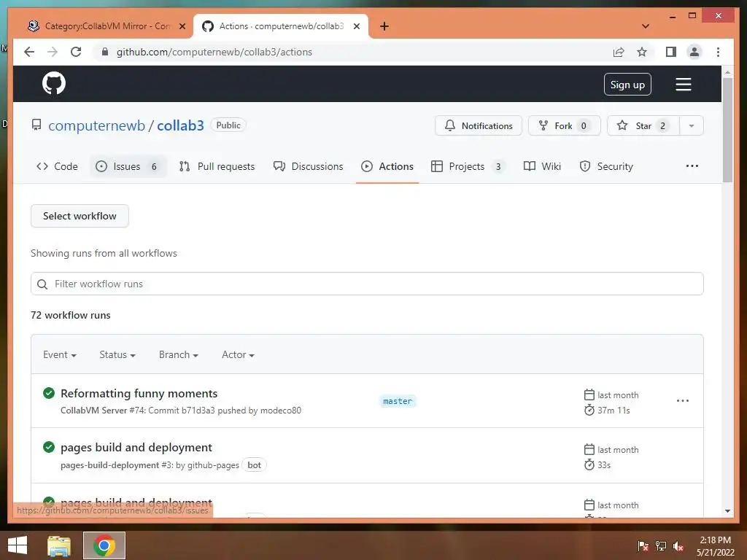This screenshot has width=747, height=560.
Task: Open the browser side panel icon
Action: [x=671, y=52]
